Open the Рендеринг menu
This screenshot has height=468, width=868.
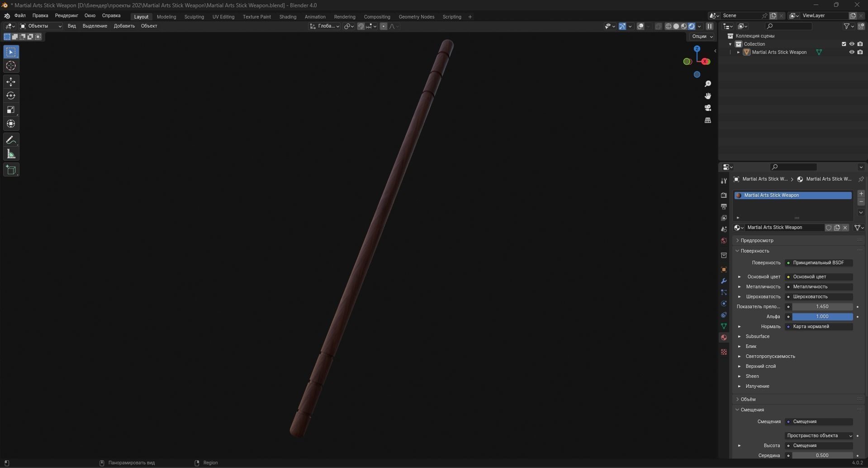66,15
